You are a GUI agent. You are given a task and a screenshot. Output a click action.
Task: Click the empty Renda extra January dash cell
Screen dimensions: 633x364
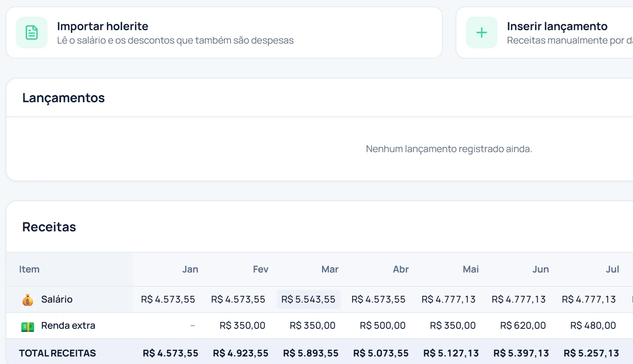click(x=193, y=326)
